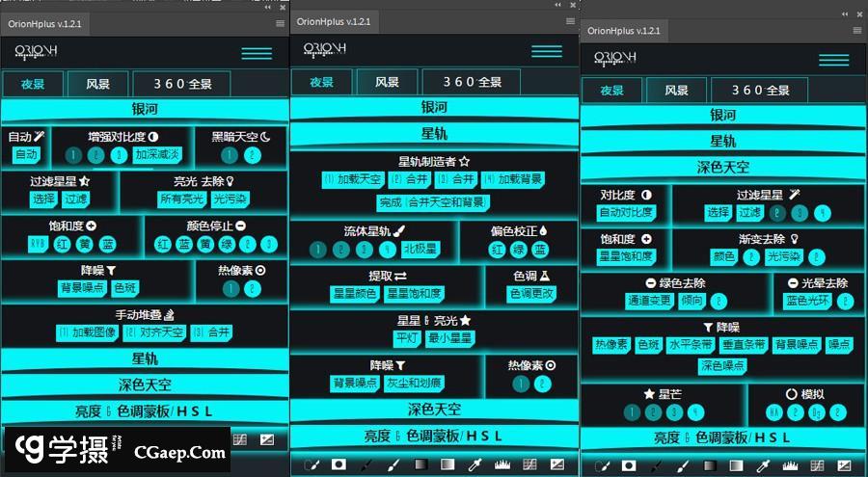Click eyedropper icon in middle panel bottom toolbar
Screen dimensions: 868x477
475,464
